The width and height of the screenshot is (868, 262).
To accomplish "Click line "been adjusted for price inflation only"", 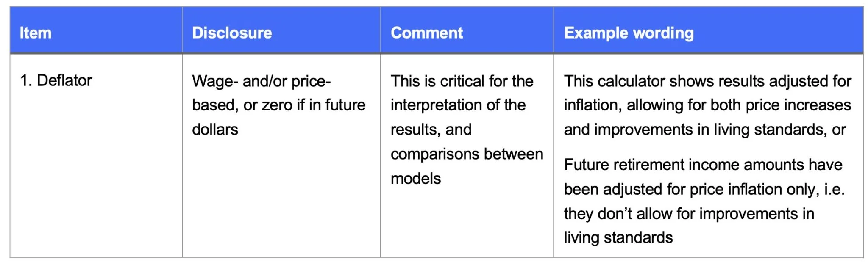I will (x=704, y=189).
